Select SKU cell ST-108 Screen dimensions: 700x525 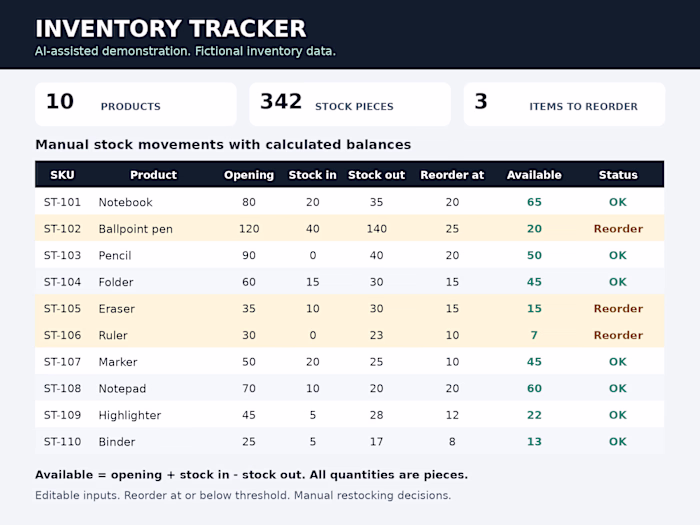point(62,388)
